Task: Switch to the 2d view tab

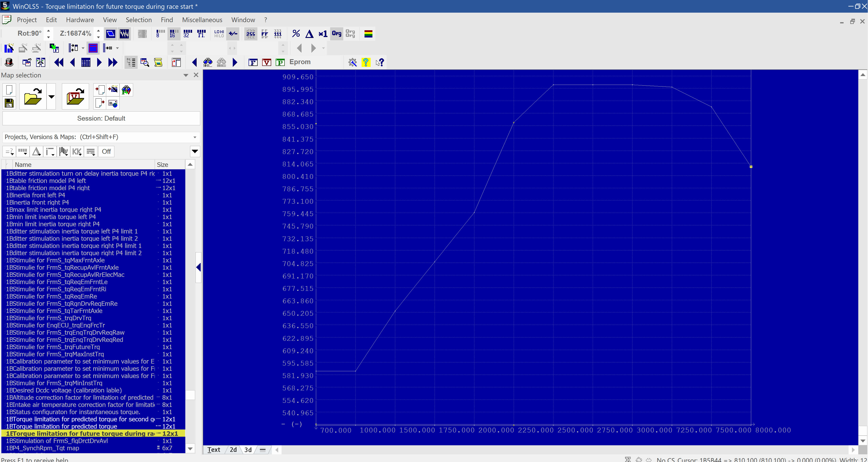Action: point(233,450)
